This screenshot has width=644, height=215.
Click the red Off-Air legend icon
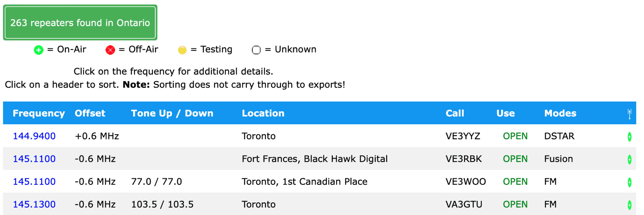tap(110, 50)
